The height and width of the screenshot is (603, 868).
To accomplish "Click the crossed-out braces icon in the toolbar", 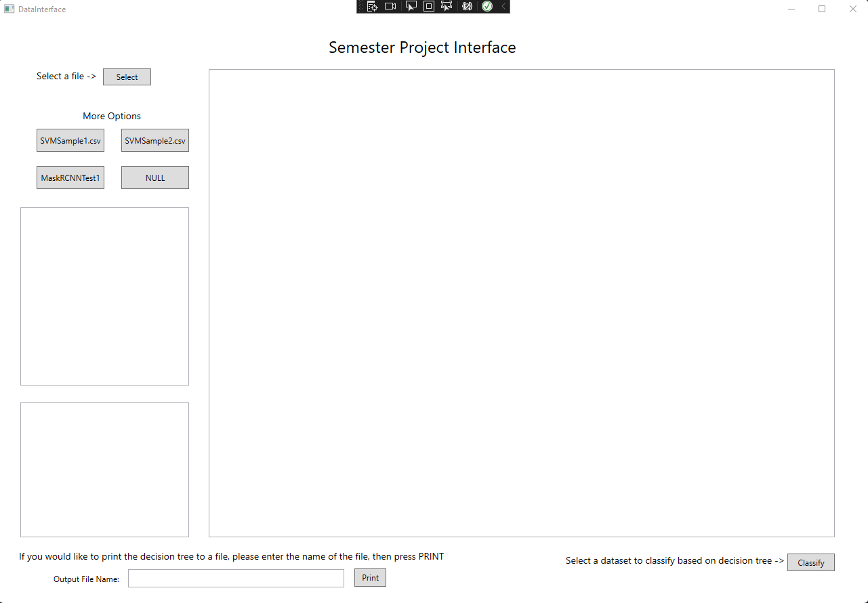I will [468, 6].
